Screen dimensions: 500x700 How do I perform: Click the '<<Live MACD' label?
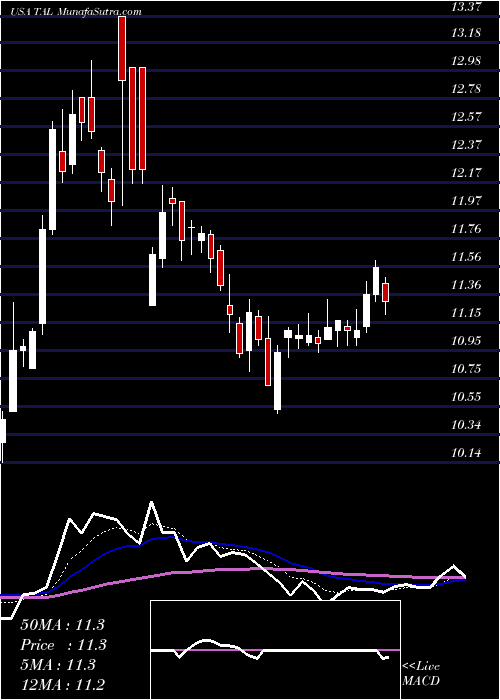pos(421,674)
